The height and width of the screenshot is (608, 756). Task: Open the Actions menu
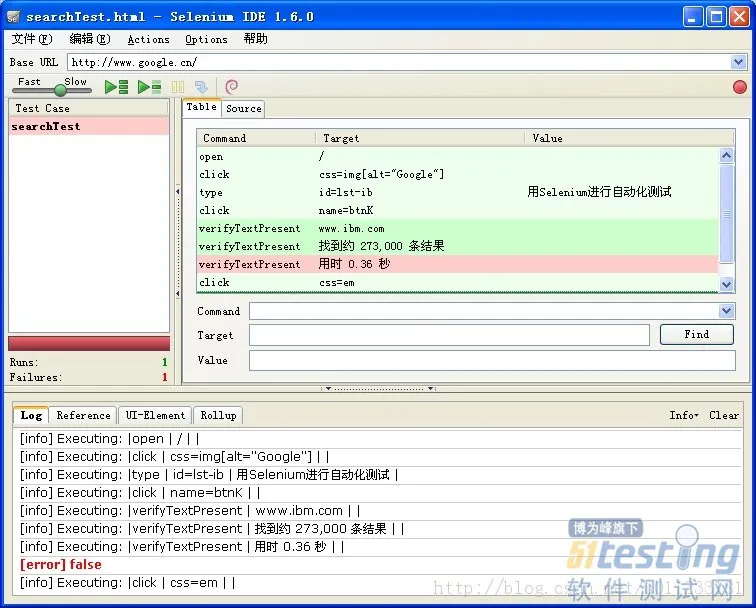tap(148, 40)
